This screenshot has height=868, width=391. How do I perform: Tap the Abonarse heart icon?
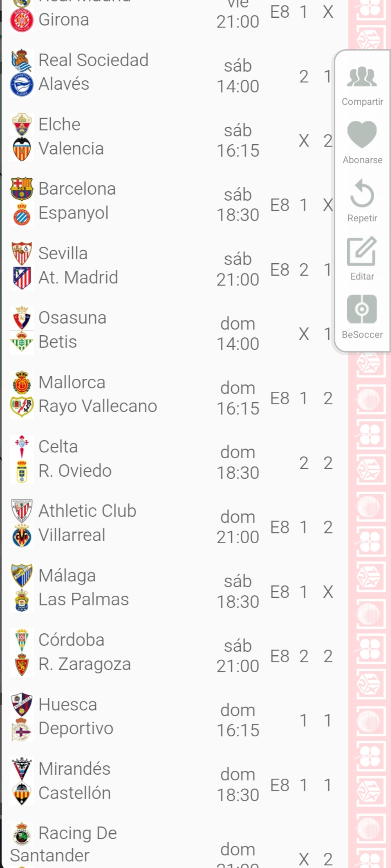(x=362, y=135)
